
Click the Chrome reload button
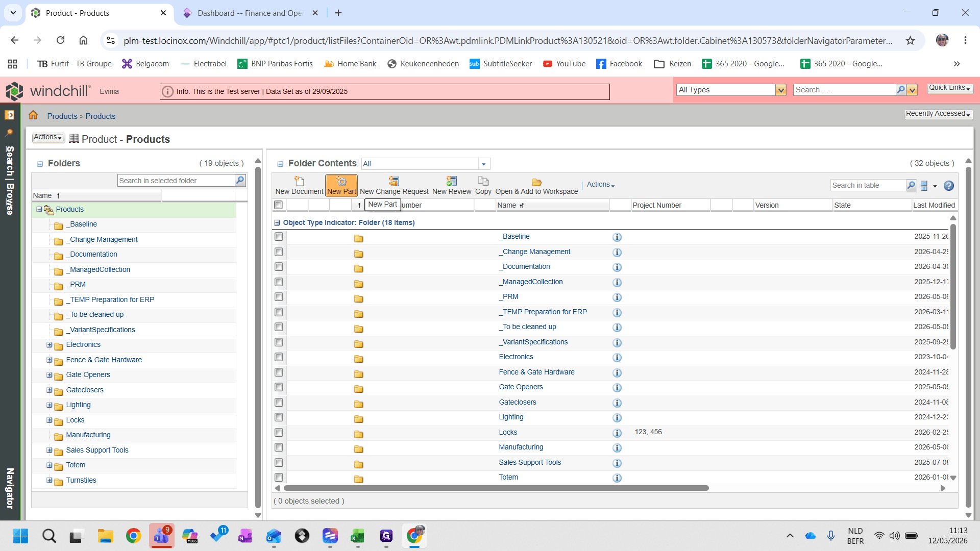point(60,40)
